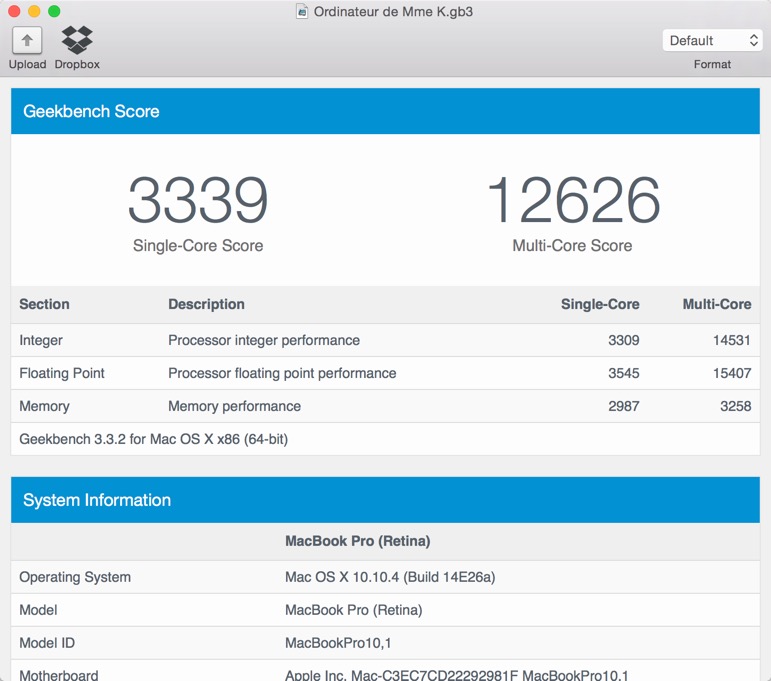Click Processor floating point performance description
This screenshot has width=771, height=681.
coord(282,373)
